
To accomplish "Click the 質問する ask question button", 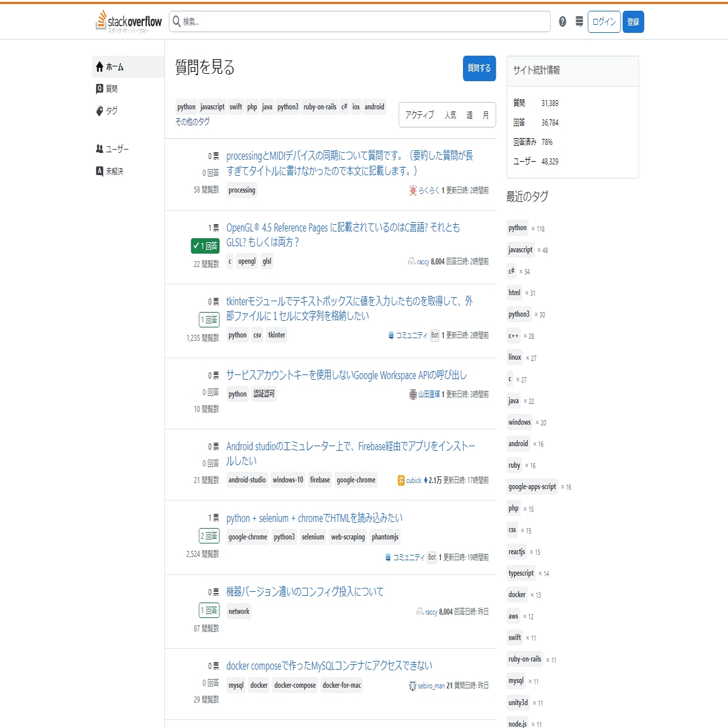I will [x=479, y=68].
